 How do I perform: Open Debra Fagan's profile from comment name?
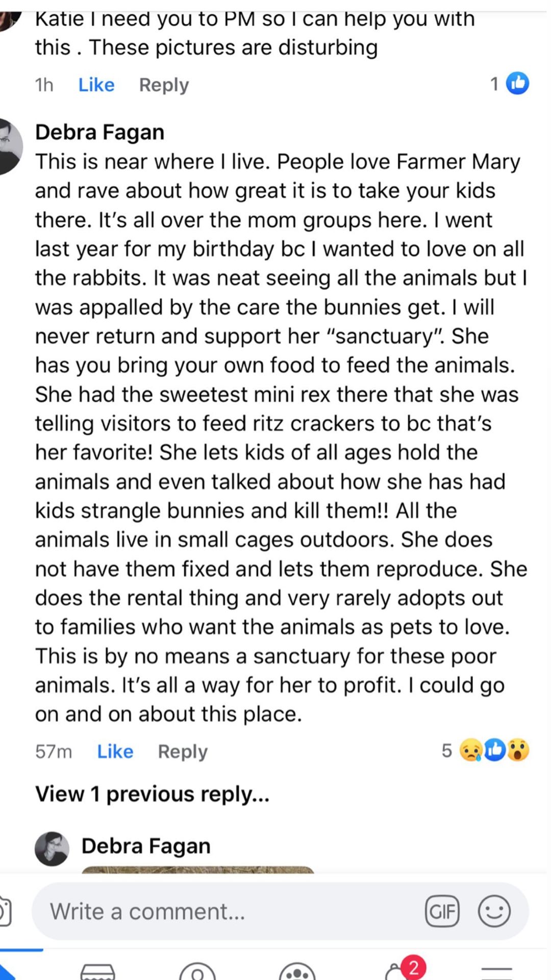pos(99,132)
